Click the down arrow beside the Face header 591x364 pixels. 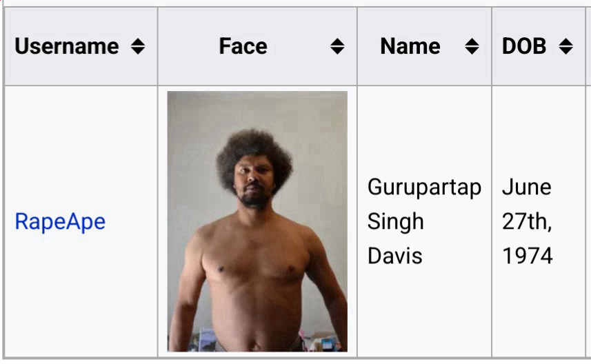coord(337,51)
